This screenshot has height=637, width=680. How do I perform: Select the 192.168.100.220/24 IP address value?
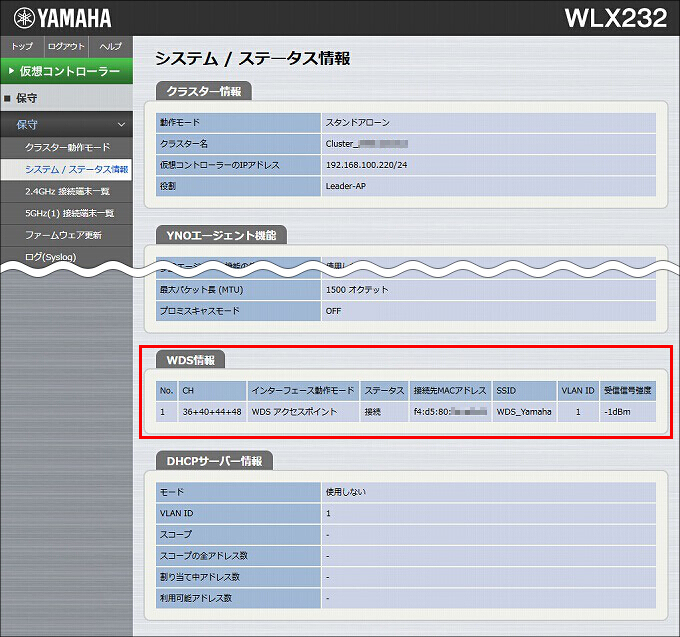point(488,165)
